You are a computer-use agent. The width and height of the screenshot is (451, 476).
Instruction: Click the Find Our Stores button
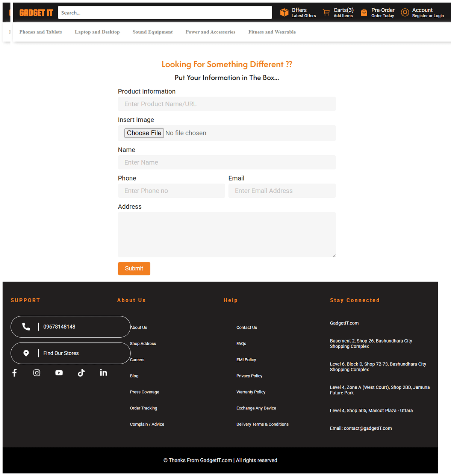70,353
